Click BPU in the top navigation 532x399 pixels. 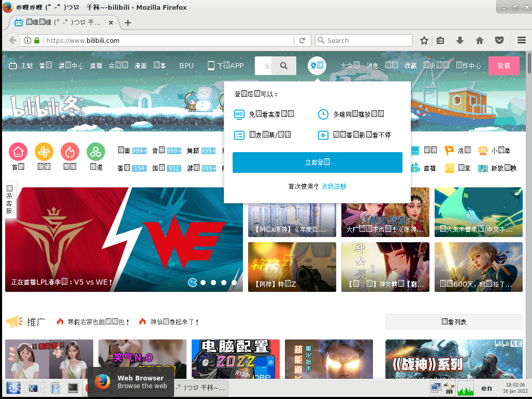click(x=186, y=66)
